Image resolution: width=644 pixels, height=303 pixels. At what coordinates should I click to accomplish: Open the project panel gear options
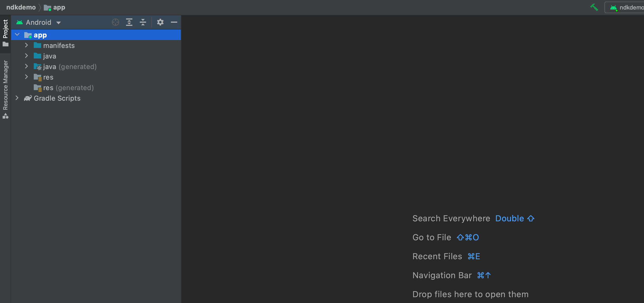pyautogui.click(x=160, y=22)
